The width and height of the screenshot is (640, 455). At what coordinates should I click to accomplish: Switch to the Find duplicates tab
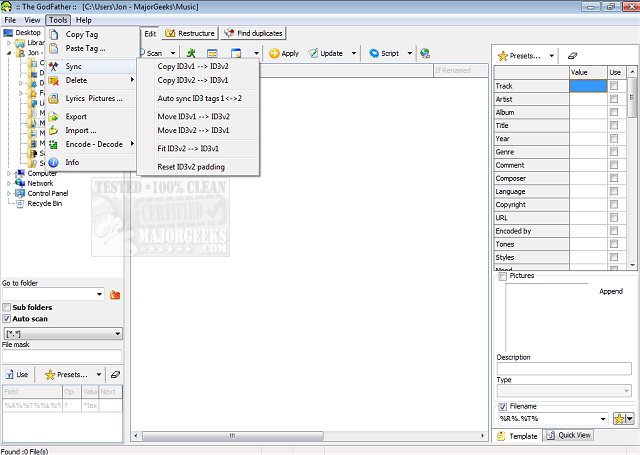tap(253, 33)
